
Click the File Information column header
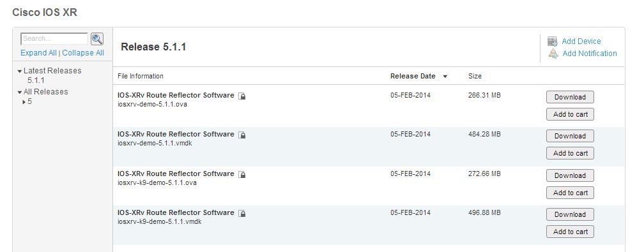click(141, 77)
